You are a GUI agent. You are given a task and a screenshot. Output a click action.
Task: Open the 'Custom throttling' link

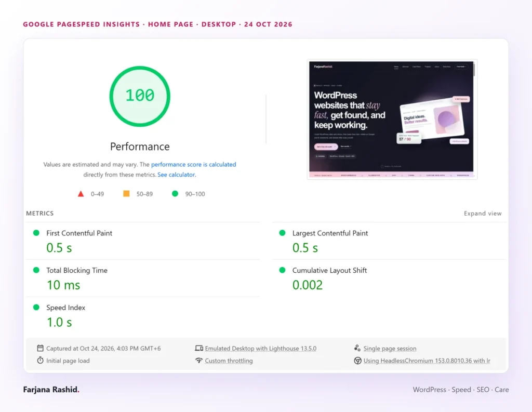point(229,361)
